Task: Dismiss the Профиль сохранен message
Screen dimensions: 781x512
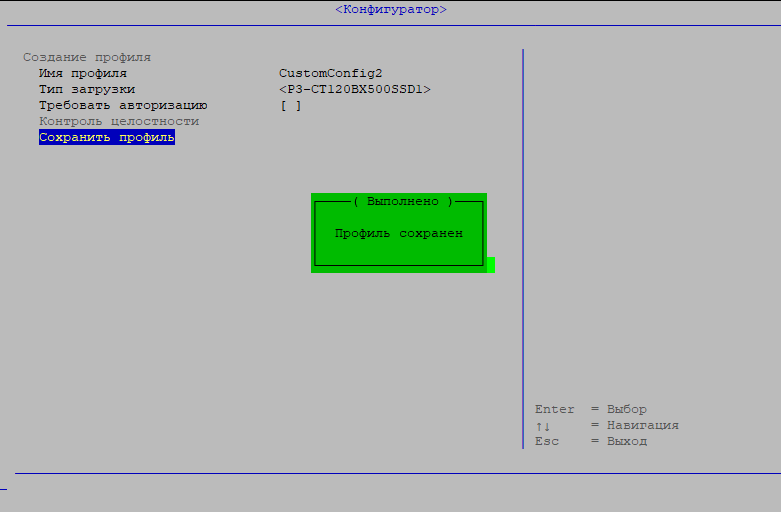Action: (398, 233)
